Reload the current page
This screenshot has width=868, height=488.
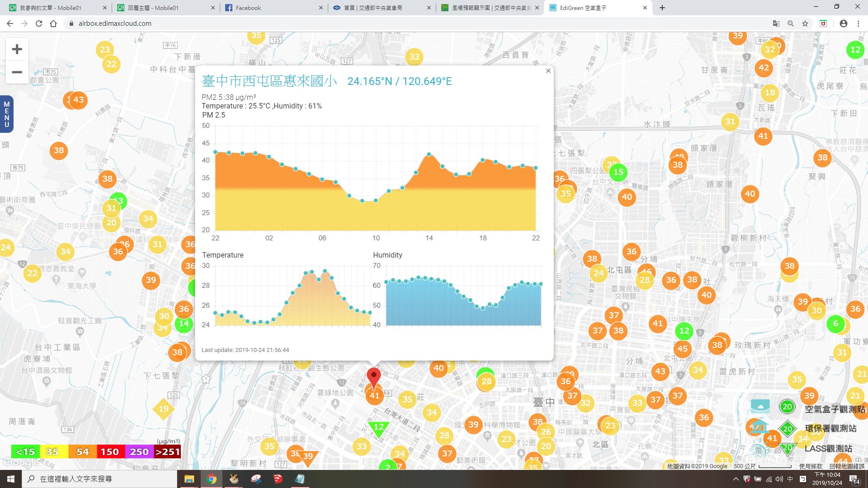[39, 23]
